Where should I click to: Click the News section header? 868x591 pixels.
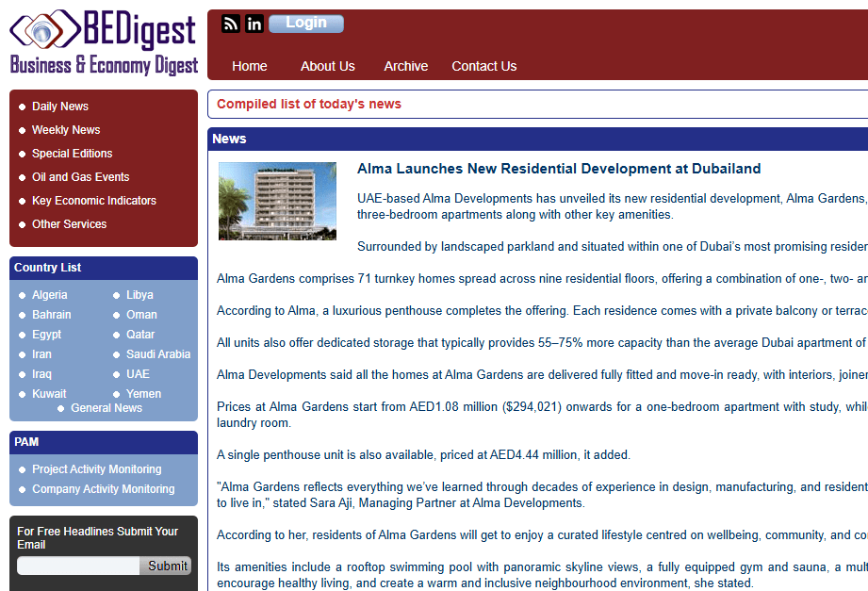point(229,139)
